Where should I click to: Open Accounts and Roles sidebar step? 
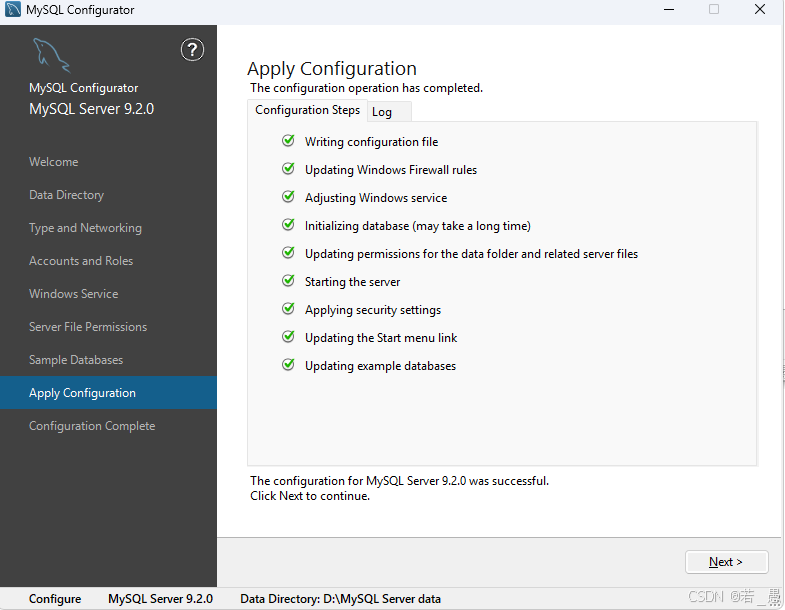click(81, 261)
